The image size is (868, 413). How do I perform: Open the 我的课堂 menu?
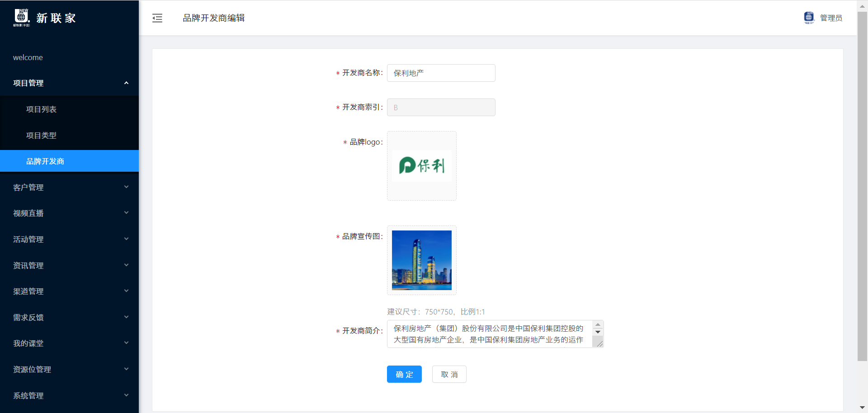69,343
